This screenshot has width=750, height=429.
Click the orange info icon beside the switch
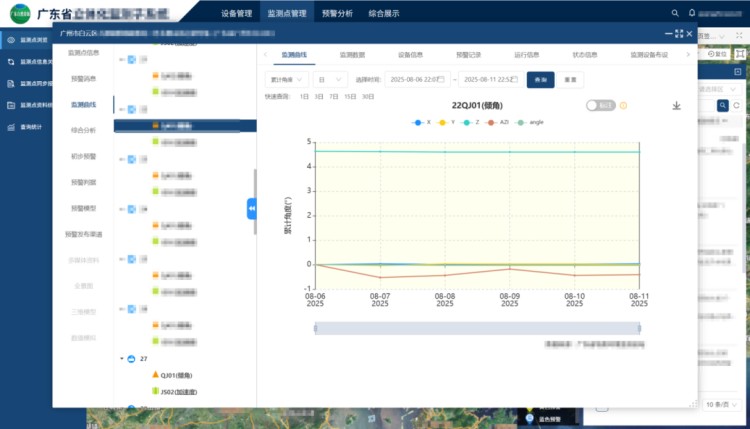click(623, 106)
